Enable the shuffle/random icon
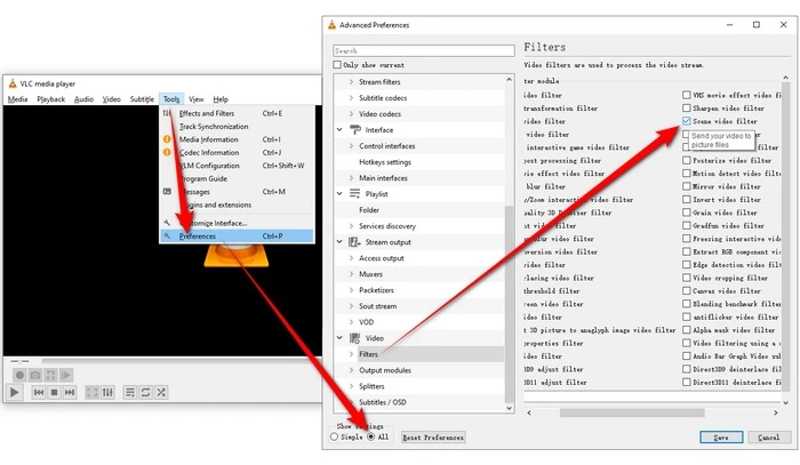Viewport: 800px width, 465px height. coord(161,392)
